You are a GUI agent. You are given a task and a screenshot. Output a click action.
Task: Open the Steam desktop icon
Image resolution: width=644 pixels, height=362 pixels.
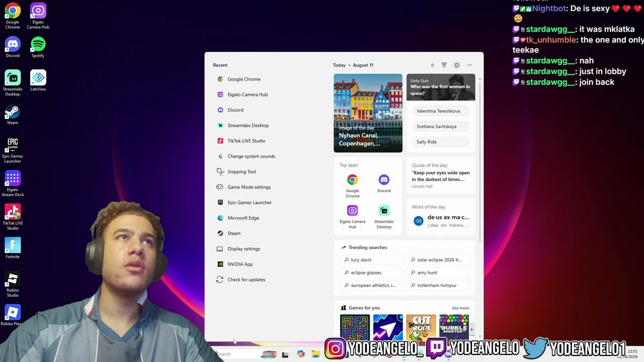[x=13, y=114]
